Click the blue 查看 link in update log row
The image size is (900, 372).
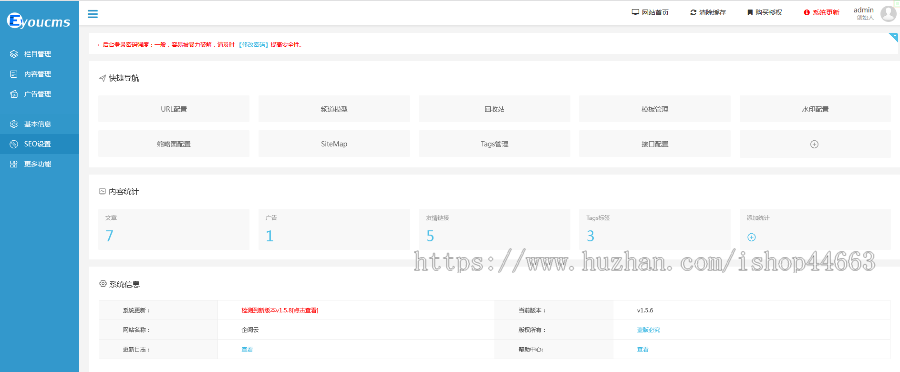tap(247, 350)
